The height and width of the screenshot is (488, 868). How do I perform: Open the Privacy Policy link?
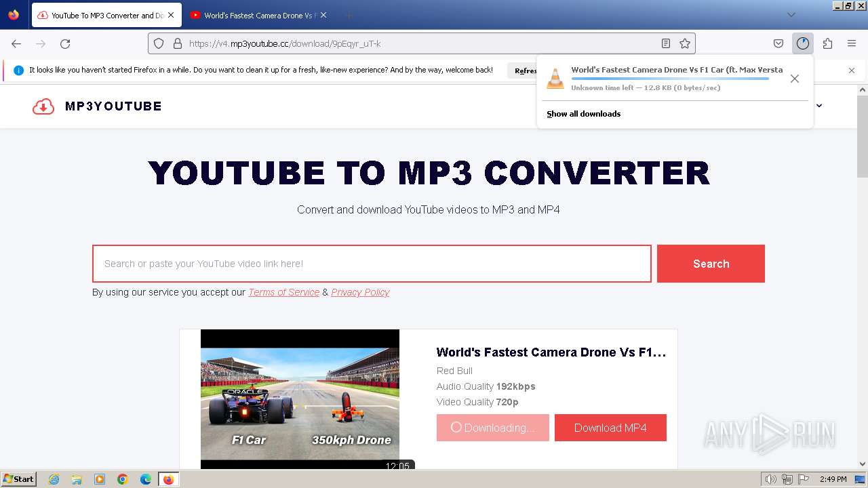[360, 292]
